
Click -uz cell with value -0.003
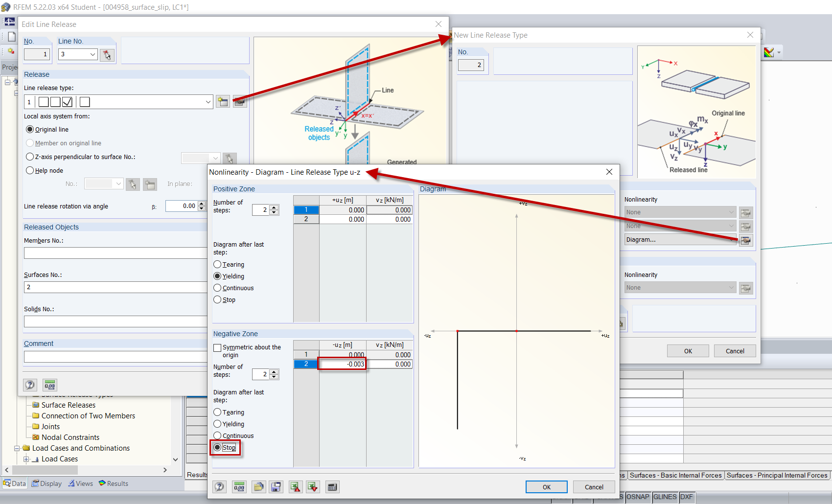(342, 364)
